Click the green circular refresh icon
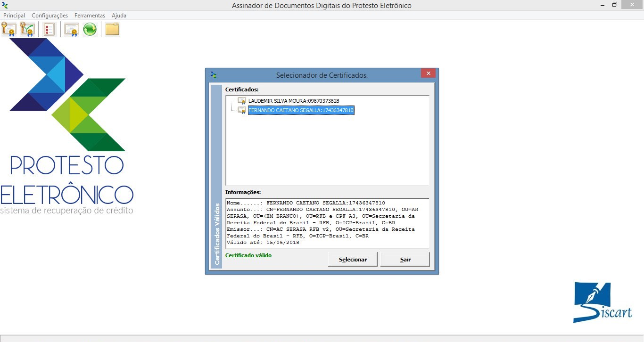 90,29
